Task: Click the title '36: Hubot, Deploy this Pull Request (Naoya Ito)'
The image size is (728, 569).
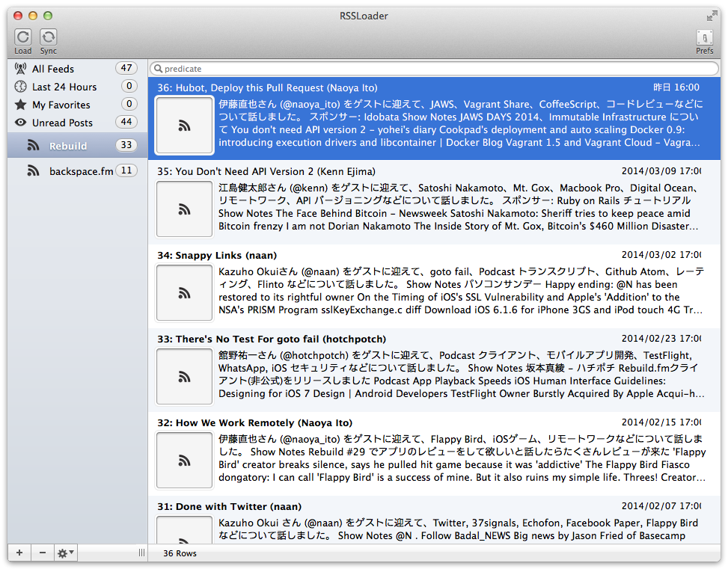Action: coord(267,87)
